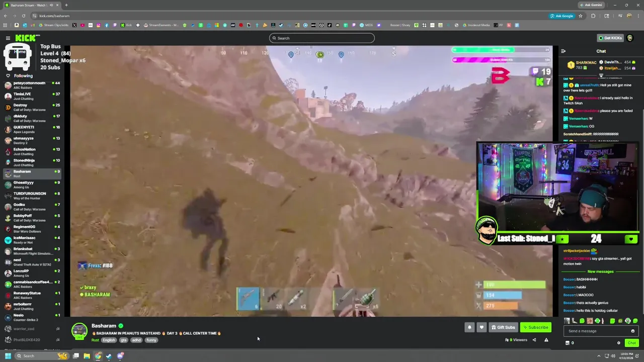The height and width of the screenshot is (362, 644).
Task: Open Basharam channel avatar
Action: [79, 331]
